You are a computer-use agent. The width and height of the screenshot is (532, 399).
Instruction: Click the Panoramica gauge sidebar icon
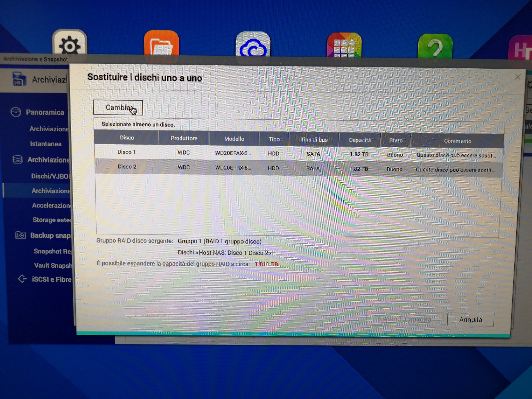[x=16, y=112]
